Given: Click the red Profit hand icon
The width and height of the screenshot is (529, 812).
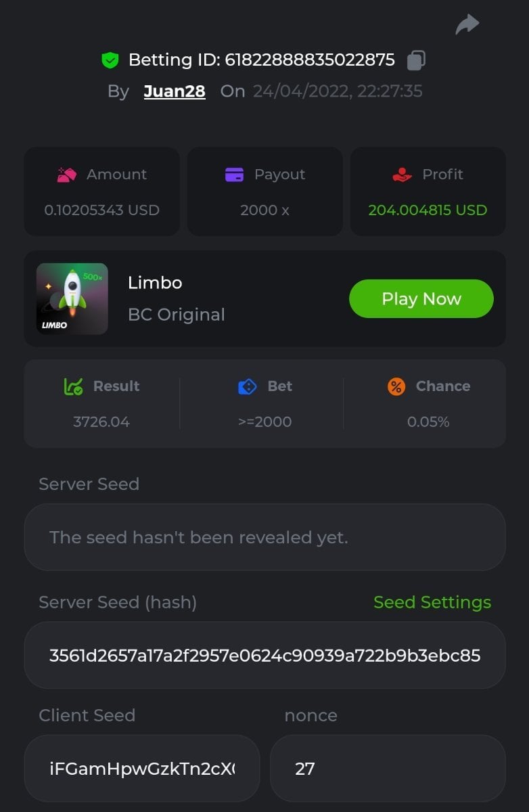Looking at the screenshot, I should click(x=402, y=175).
